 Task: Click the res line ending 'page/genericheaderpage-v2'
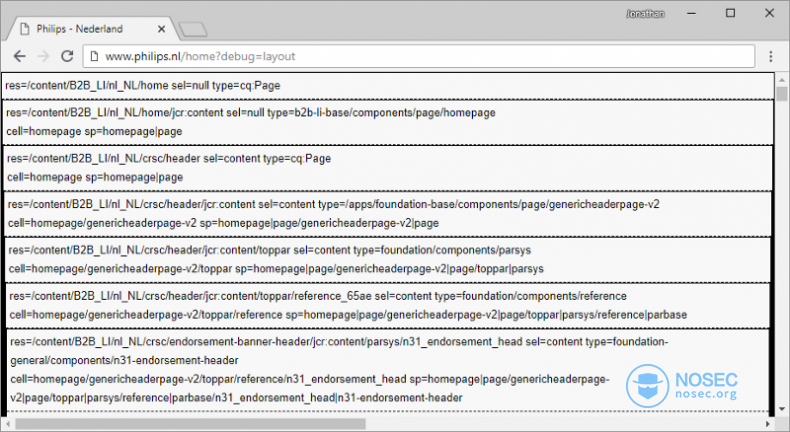pos(334,204)
